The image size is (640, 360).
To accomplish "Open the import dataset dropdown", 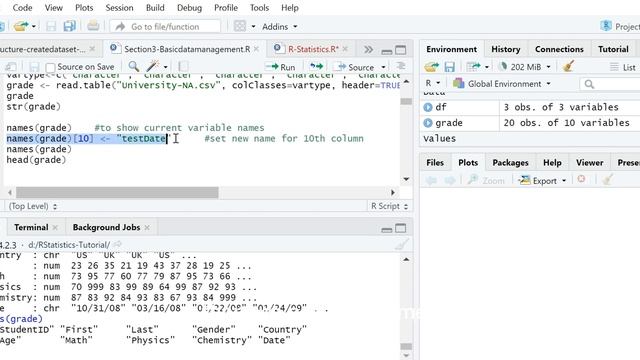I will (x=477, y=67).
